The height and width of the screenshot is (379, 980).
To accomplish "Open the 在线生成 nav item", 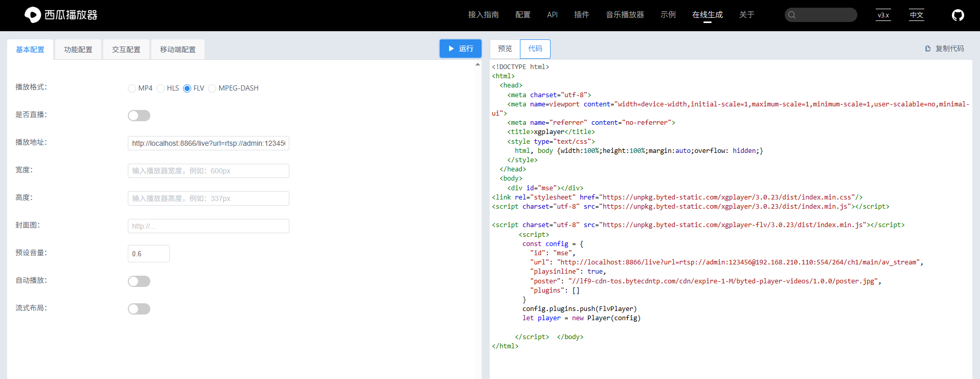I will tap(708, 15).
